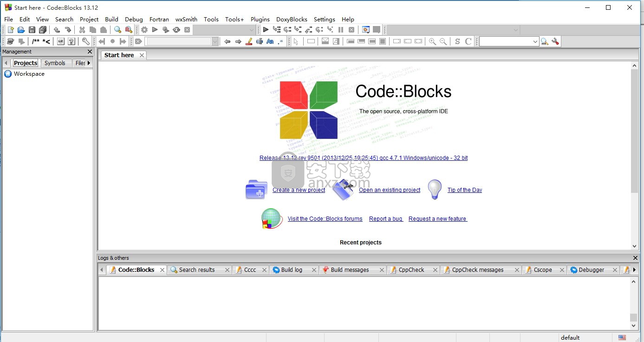
Task: Expand the ThreadSearch expression combo box
Action: (535, 41)
